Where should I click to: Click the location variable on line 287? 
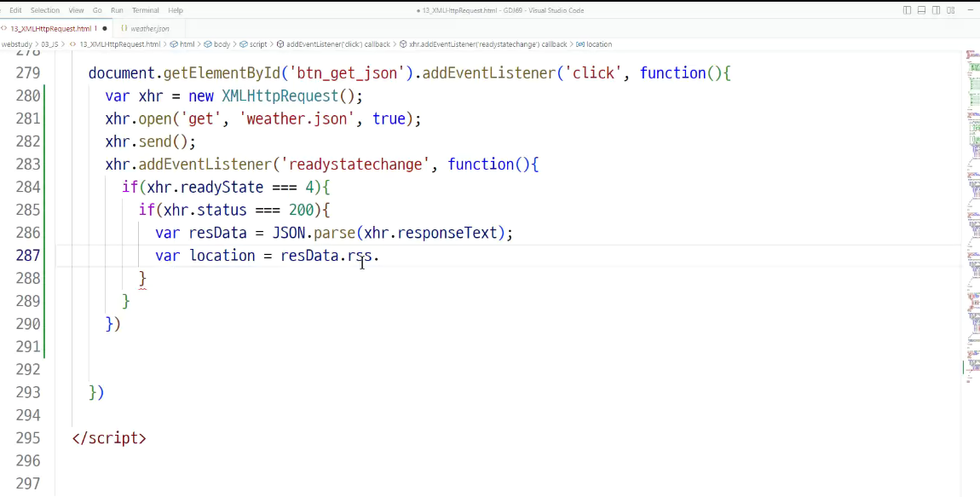222,256
